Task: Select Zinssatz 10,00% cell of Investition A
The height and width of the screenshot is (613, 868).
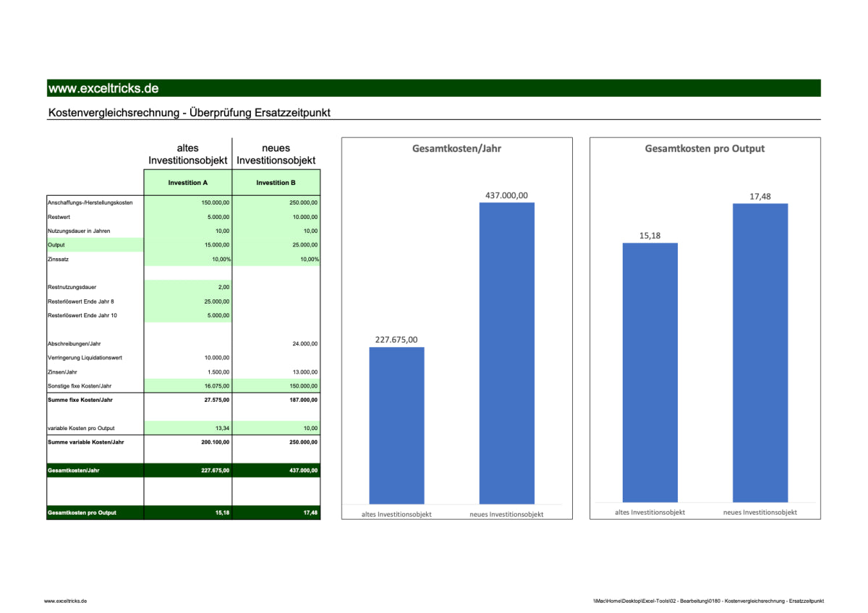Action: point(188,259)
